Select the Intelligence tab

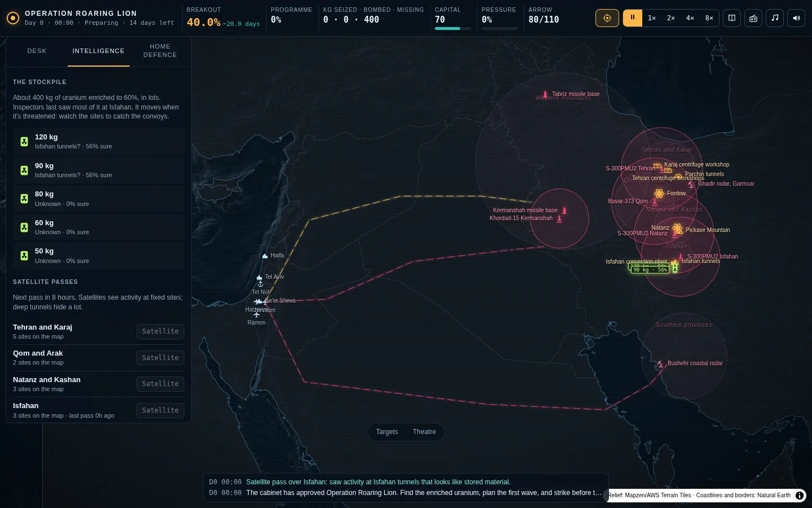(x=99, y=51)
